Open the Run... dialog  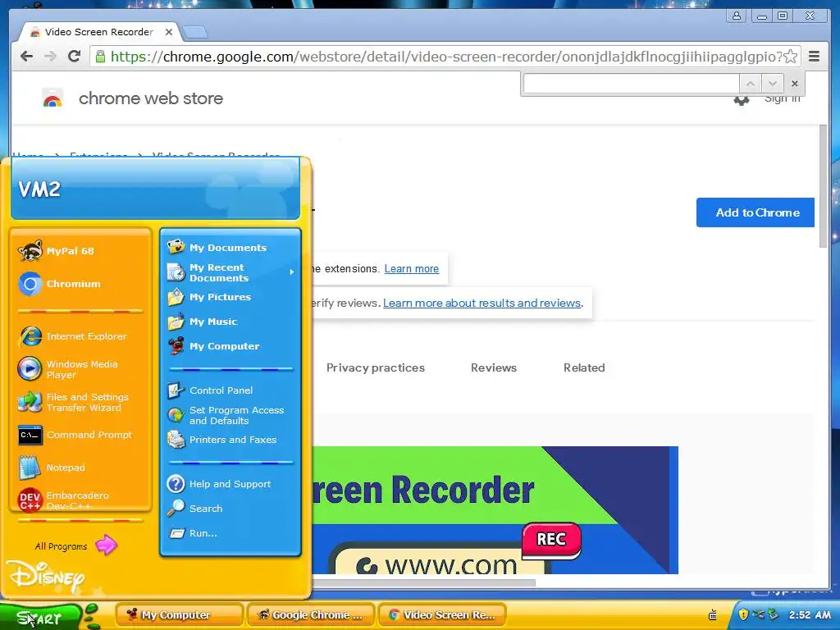click(231, 533)
